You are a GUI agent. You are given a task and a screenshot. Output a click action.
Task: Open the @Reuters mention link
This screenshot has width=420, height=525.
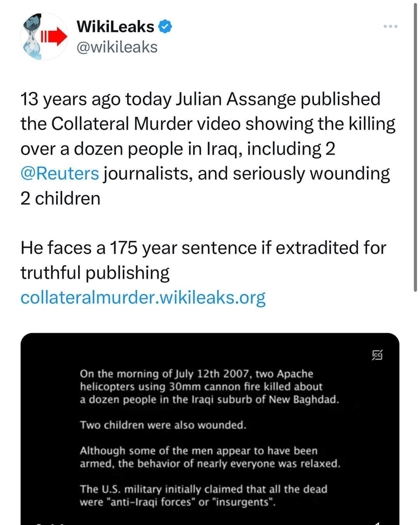(x=59, y=173)
